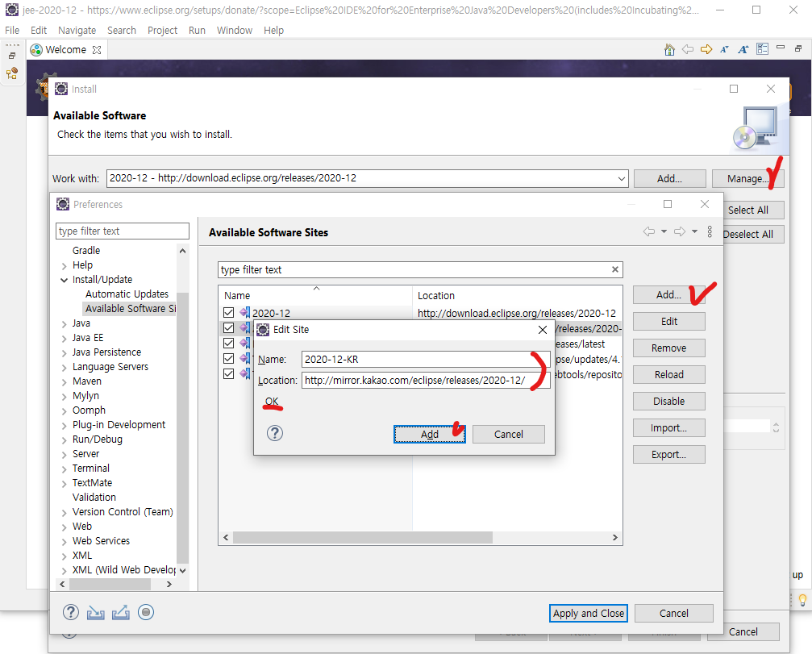Click the Preferences page forward arrow
The width and height of the screenshot is (812, 654).
680,231
